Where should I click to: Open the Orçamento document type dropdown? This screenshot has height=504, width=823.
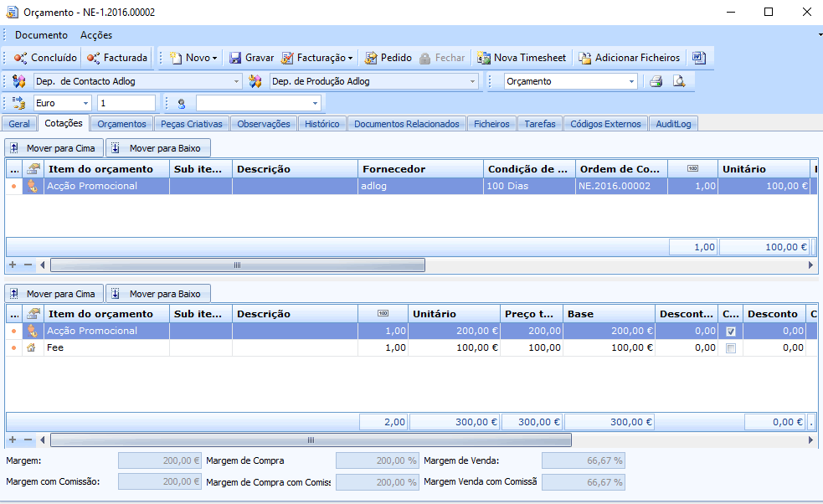[x=631, y=81]
